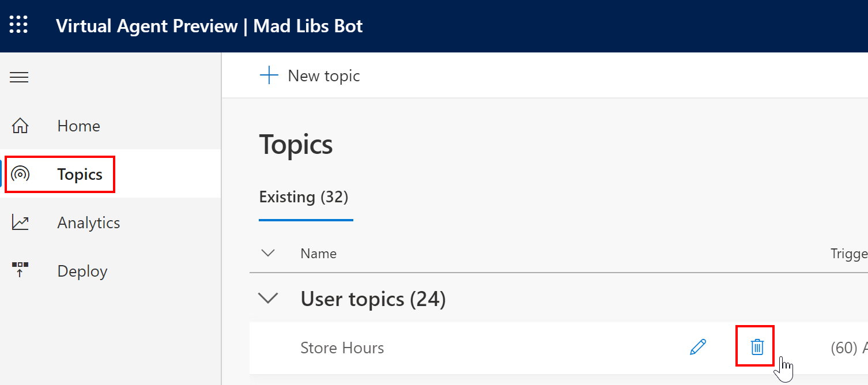
Task: Select the Deploy sidebar entry
Action: point(82,270)
